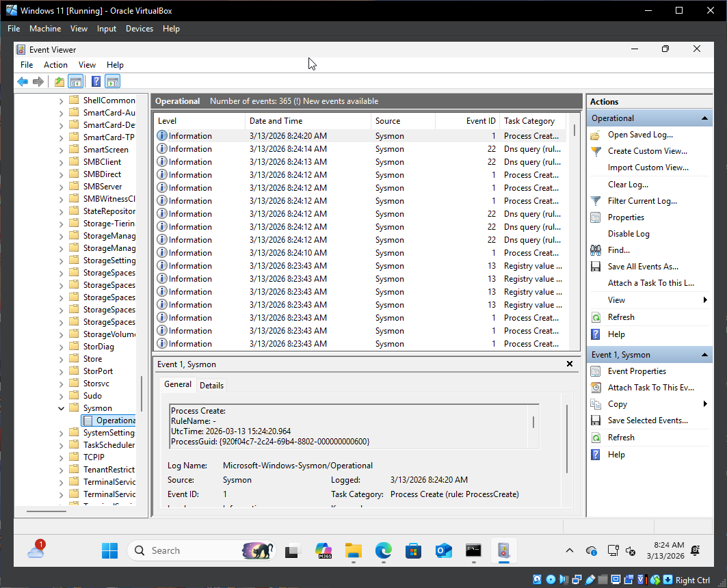Click the Back navigation arrow icon
Viewport: 727px width, 588px height.
pyautogui.click(x=23, y=81)
